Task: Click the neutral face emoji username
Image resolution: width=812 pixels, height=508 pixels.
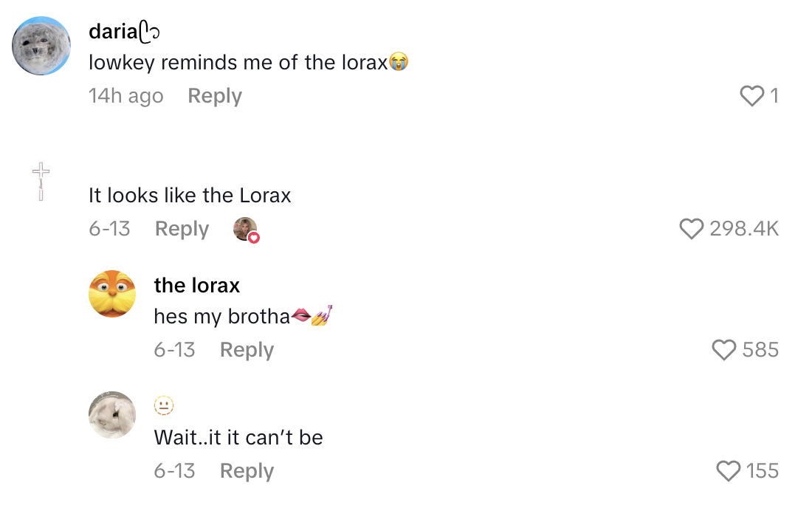Action: 164,405
